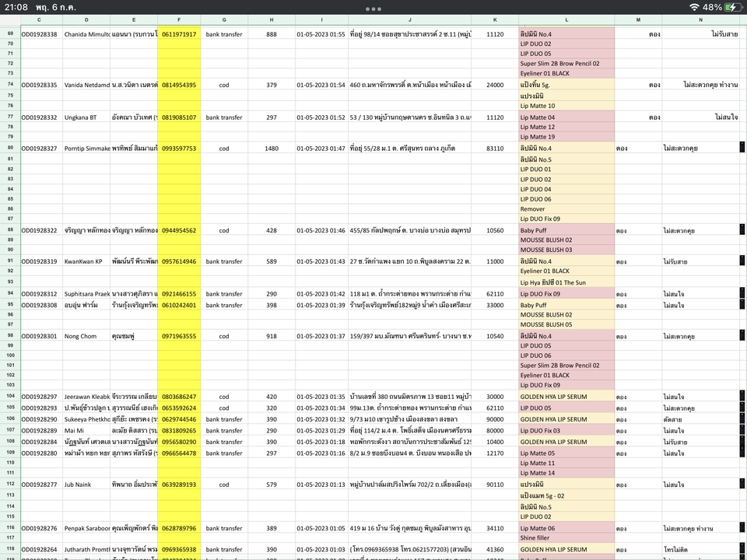The height and width of the screenshot is (560, 747).
Task: Select the ไม่สนใจ note cell in row 112
Action: tap(701, 485)
